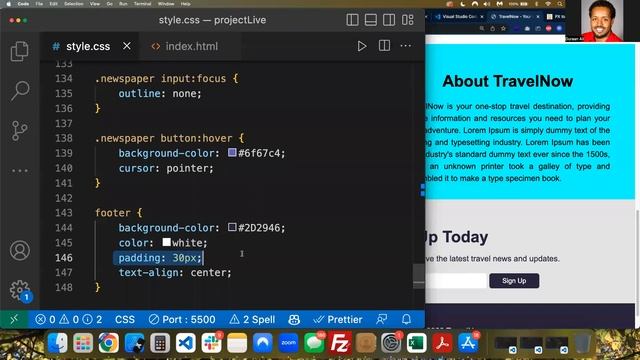Click 'outline: none;' on line 135
Image resolution: width=640 pixels, height=360 pixels.
(160, 93)
